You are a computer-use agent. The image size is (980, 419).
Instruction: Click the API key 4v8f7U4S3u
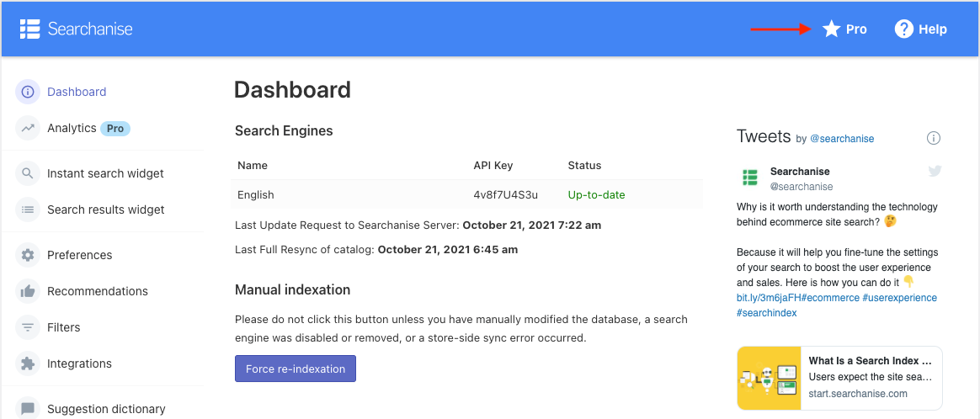coord(506,195)
